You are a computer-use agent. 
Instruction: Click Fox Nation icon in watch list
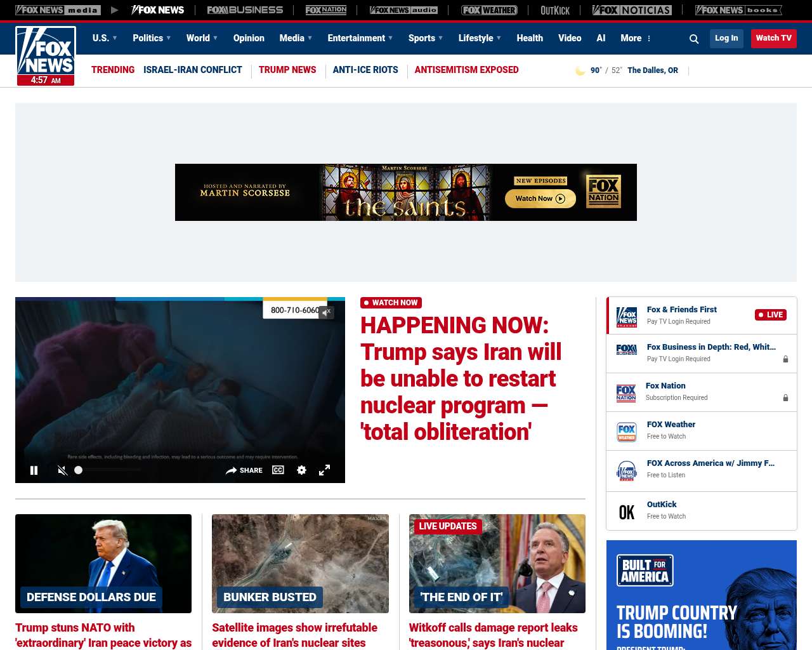[626, 393]
